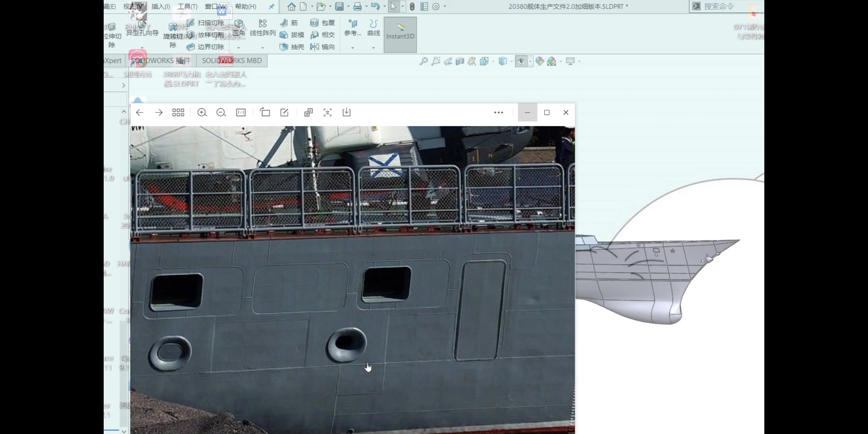
Task: Click the Previous View icon
Action: (448, 61)
